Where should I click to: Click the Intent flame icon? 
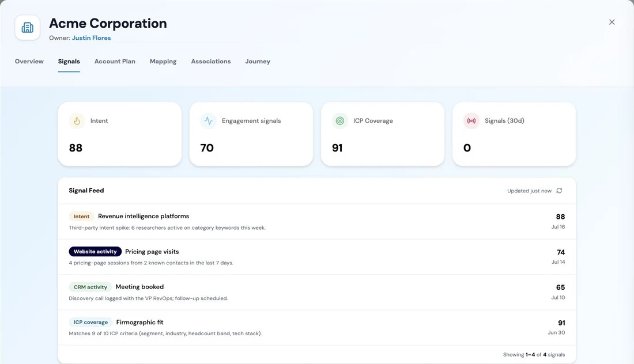click(x=77, y=121)
